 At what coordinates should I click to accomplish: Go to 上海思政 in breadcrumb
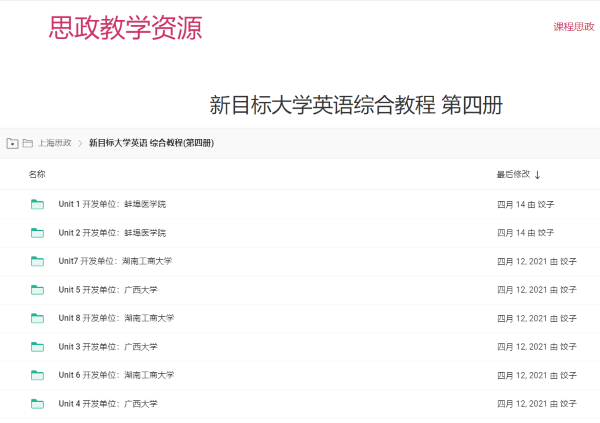(x=55, y=143)
